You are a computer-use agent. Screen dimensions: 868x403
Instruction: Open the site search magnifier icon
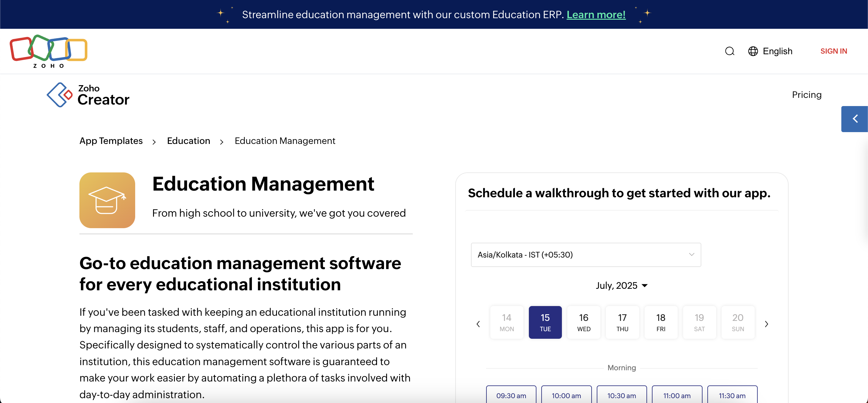click(x=729, y=51)
